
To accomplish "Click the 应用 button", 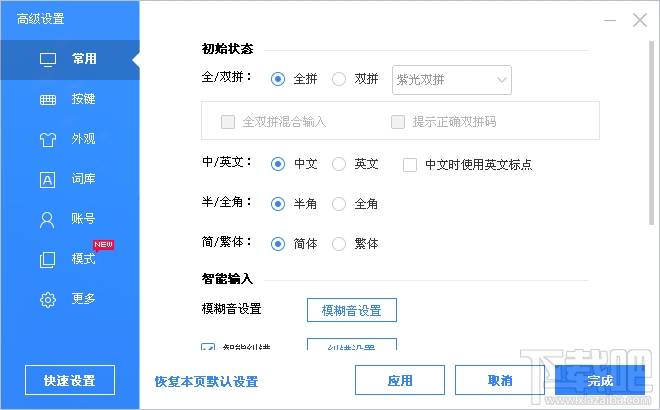I will [400, 380].
